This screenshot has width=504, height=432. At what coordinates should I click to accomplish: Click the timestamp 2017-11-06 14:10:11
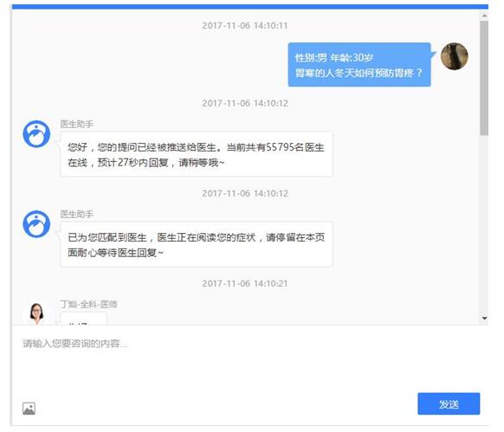point(245,25)
